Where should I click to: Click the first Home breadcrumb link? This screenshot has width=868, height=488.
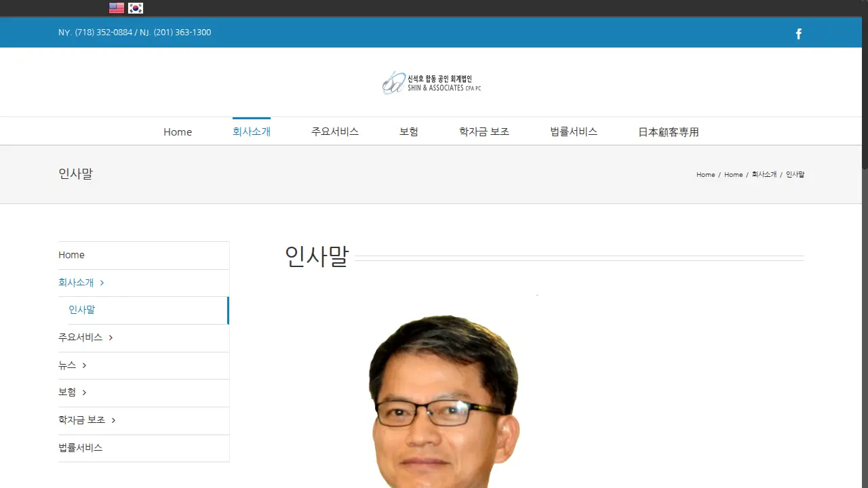click(x=705, y=174)
